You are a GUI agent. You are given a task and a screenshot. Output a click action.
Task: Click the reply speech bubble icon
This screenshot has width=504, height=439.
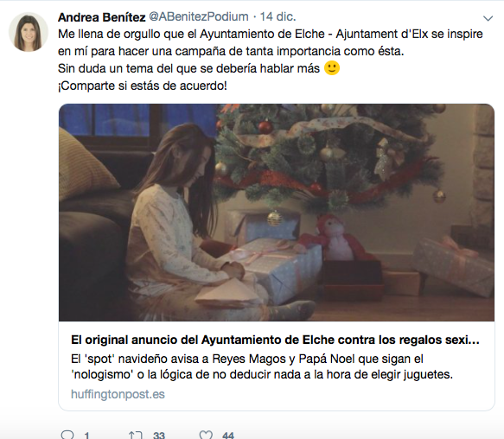(67, 436)
